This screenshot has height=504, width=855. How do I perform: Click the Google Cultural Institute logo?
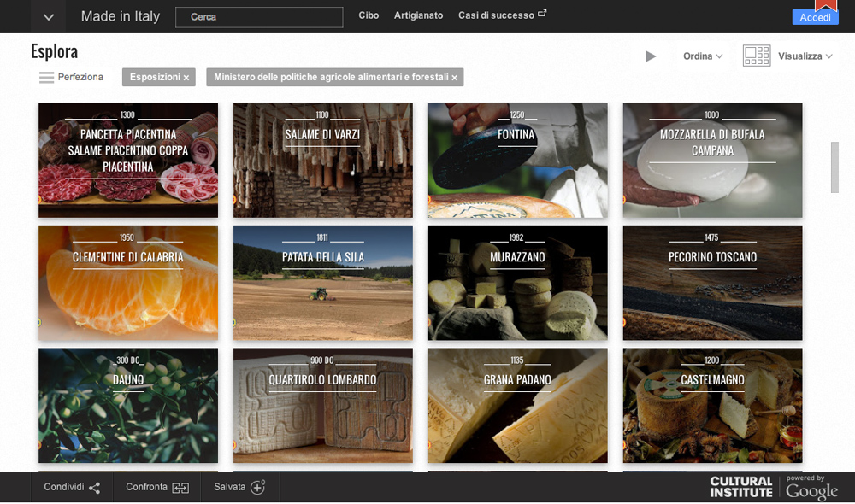pyautogui.click(x=774, y=487)
